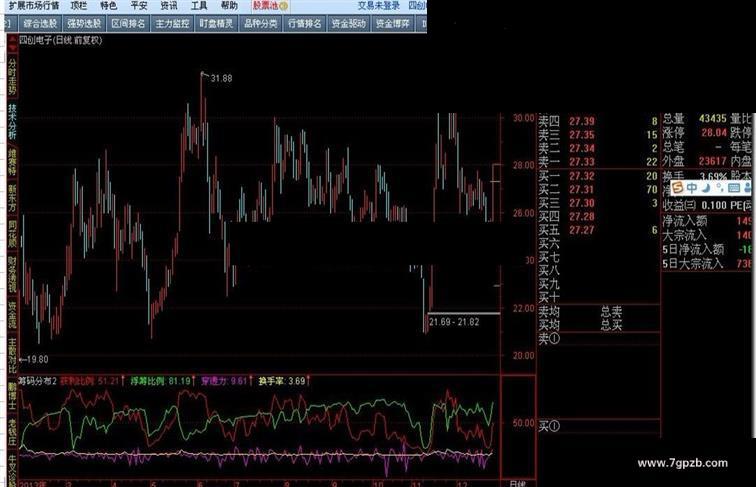Open the 帮助 menu
Image resolution: width=756 pixels, height=487 pixels.
[x=229, y=6]
